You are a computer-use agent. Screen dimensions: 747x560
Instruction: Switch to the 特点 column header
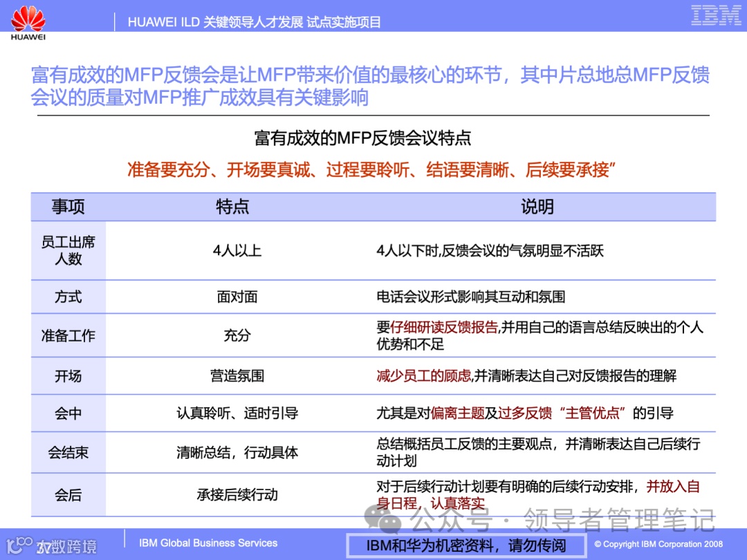click(232, 206)
